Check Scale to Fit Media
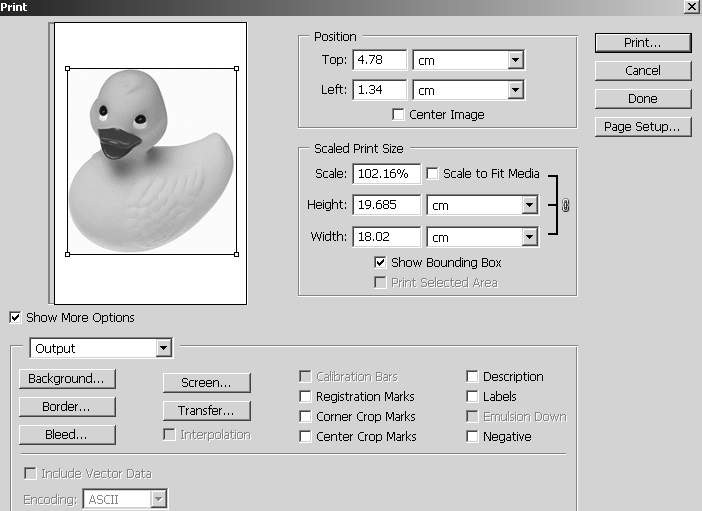This screenshot has width=702, height=511. pos(432,174)
